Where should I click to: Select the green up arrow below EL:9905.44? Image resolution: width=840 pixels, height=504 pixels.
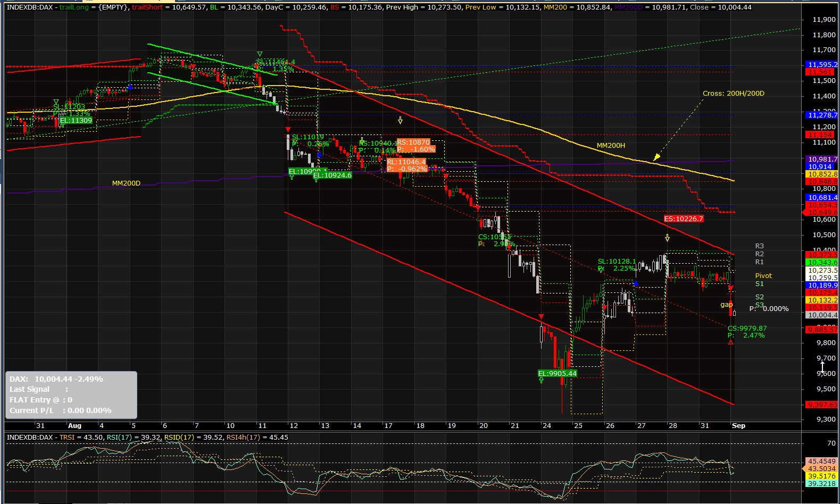(x=541, y=381)
